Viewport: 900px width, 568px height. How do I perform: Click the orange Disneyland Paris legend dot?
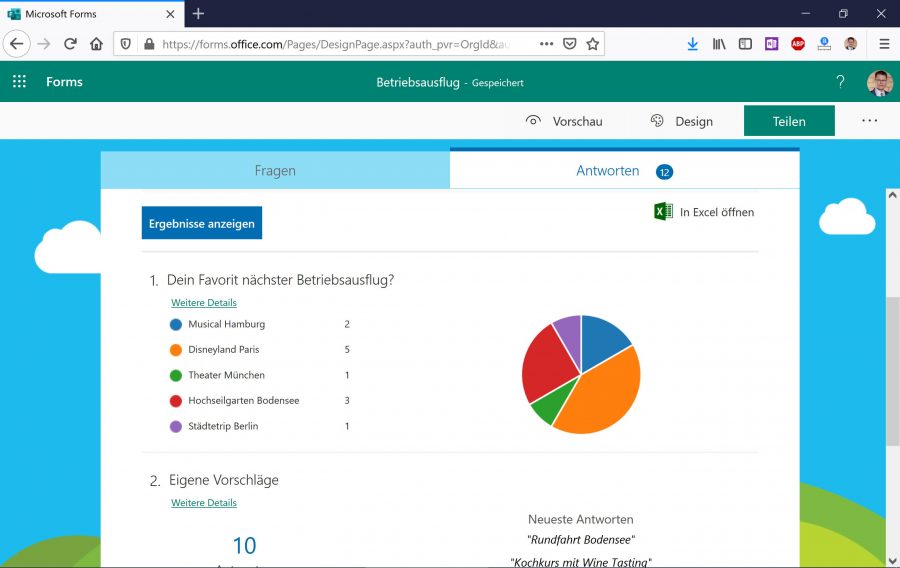tap(176, 350)
